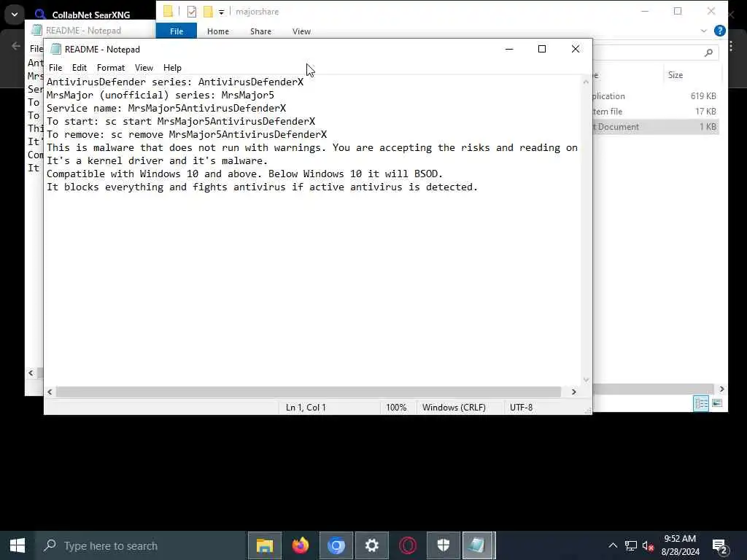Open the File tab in majorshare Explorer
747x560 pixels.
(x=177, y=31)
